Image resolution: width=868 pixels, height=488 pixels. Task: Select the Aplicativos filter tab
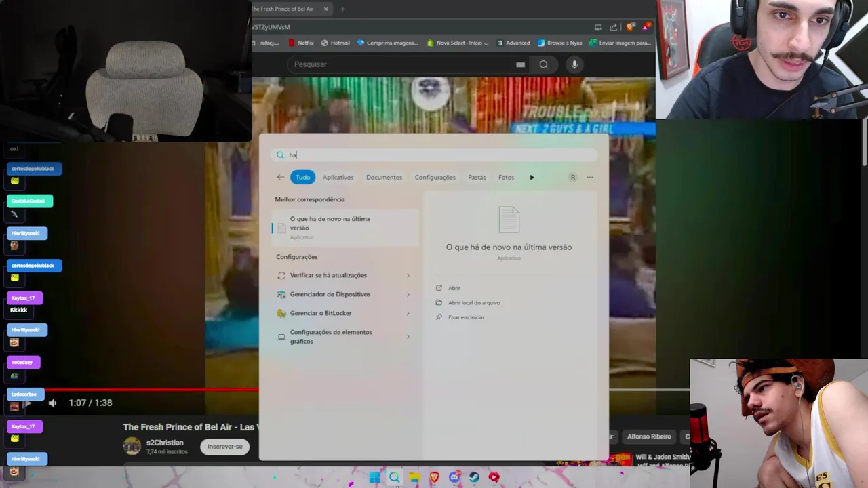pyautogui.click(x=338, y=177)
